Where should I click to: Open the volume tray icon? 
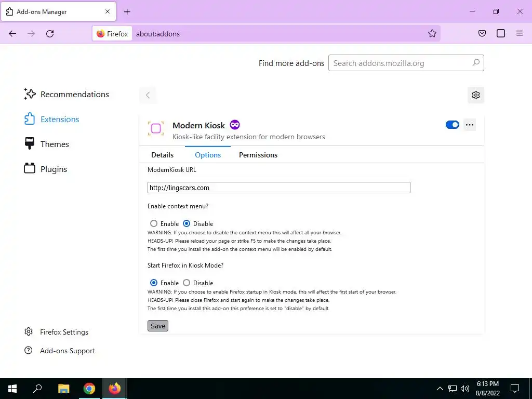coord(465,389)
